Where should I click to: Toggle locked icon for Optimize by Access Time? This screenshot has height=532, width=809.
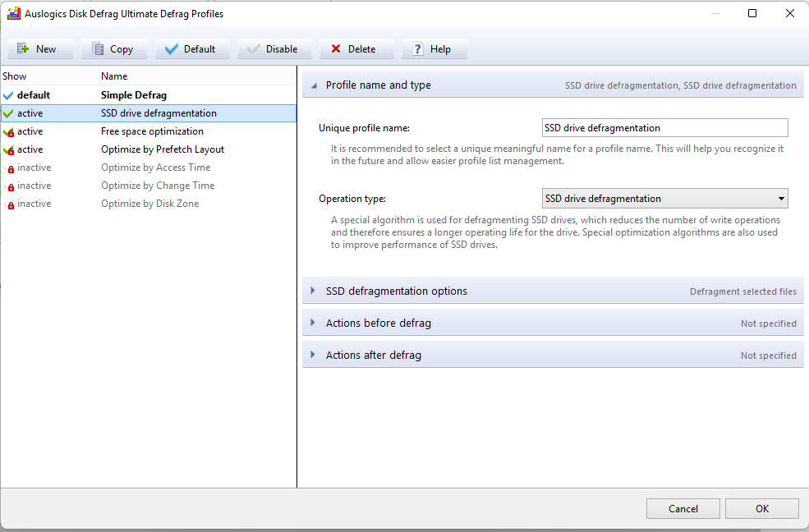tap(9, 168)
